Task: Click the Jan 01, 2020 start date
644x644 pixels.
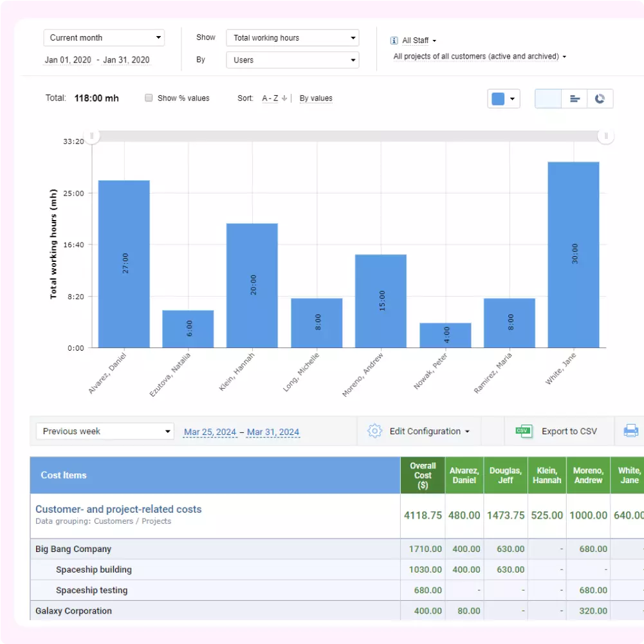Action: pyautogui.click(x=68, y=60)
